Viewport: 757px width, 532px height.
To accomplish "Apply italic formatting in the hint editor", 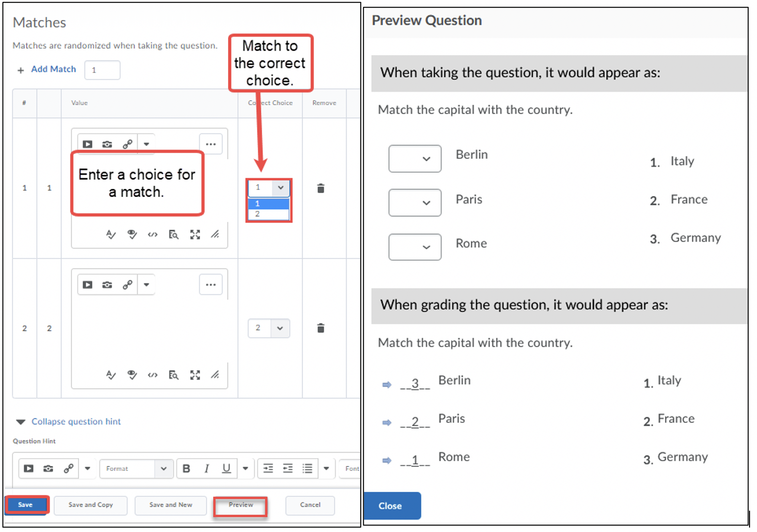I will (x=207, y=468).
